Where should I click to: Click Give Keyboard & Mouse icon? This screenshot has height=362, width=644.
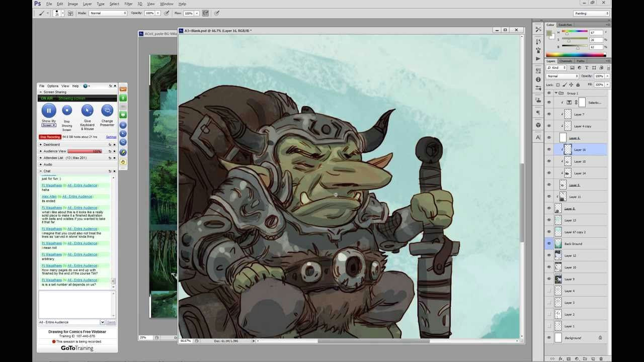tap(87, 110)
